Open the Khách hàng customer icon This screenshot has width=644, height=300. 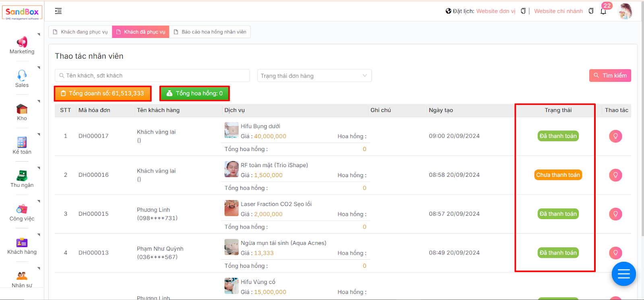(x=22, y=242)
